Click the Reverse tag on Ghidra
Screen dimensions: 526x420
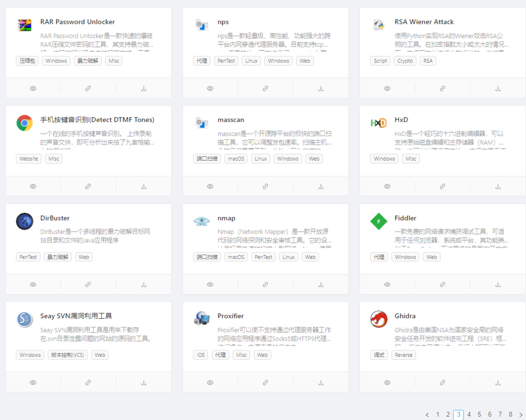[404, 355]
